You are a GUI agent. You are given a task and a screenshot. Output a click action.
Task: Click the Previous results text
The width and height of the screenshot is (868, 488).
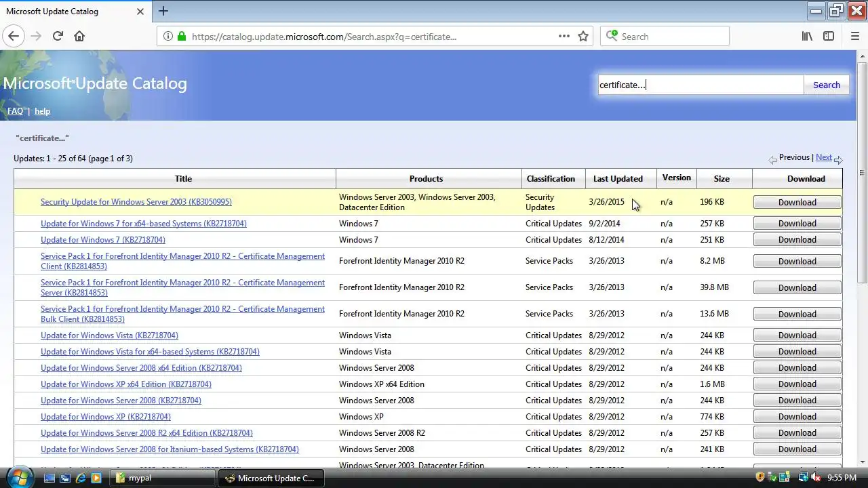coord(794,157)
